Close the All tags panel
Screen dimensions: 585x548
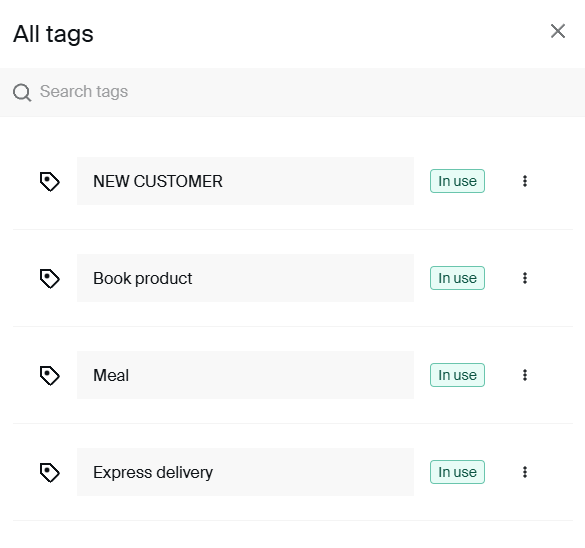[558, 31]
